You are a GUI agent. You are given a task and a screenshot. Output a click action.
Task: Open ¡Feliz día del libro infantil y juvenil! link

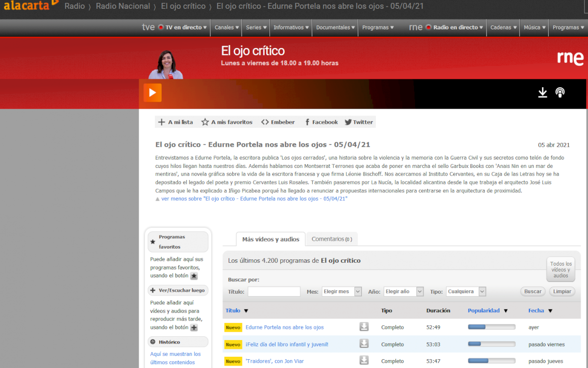[x=287, y=344]
